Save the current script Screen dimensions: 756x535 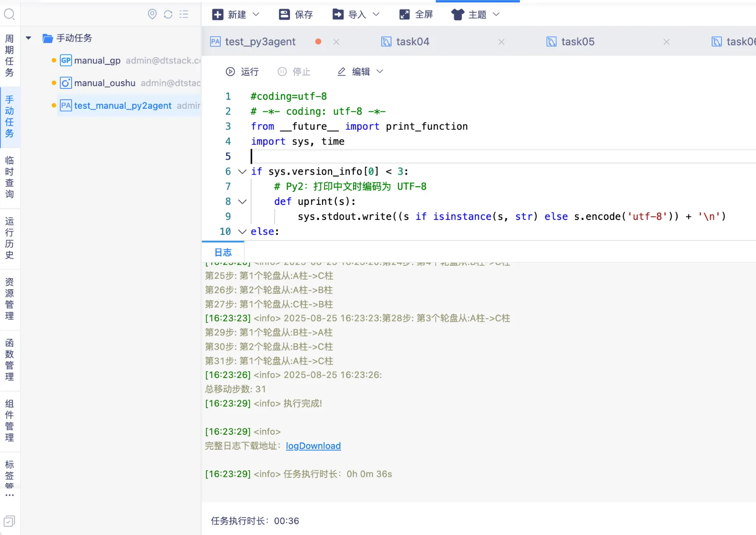[296, 15]
